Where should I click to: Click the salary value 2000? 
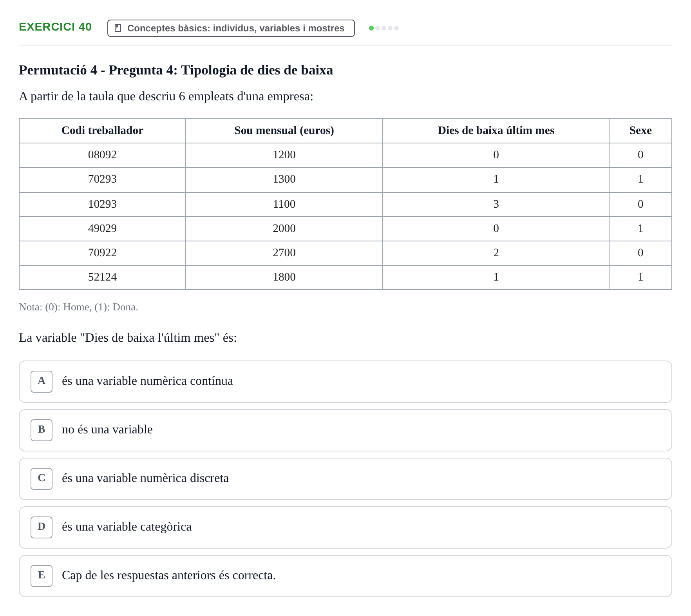click(284, 229)
